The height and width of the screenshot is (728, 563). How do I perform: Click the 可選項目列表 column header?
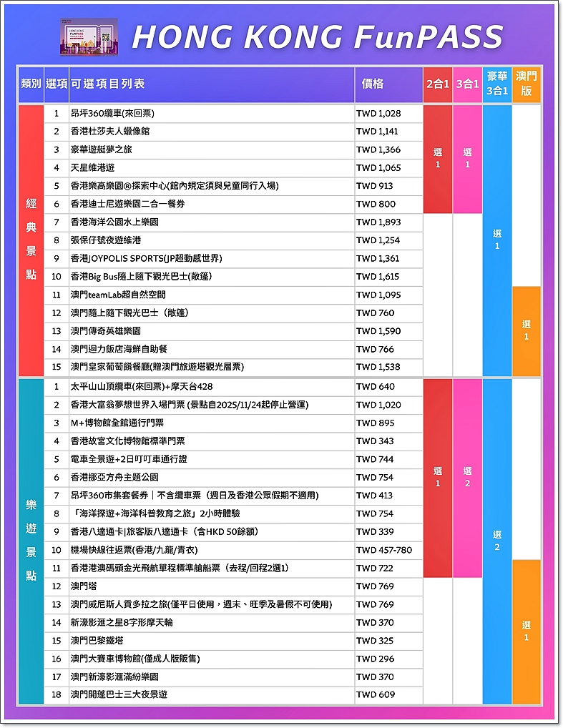point(107,84)
